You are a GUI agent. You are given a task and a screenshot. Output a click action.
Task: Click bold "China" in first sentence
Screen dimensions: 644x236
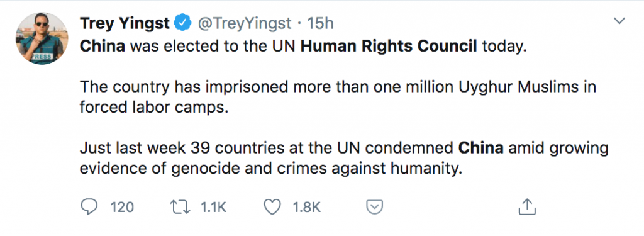click(103, 46)
